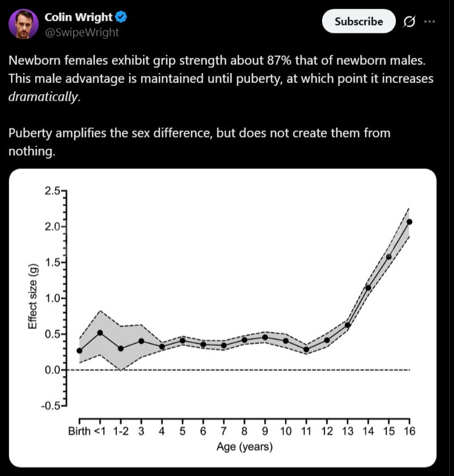Select the data point at age 16
Viewport: 454px width, 476px height.
(409, 222)
